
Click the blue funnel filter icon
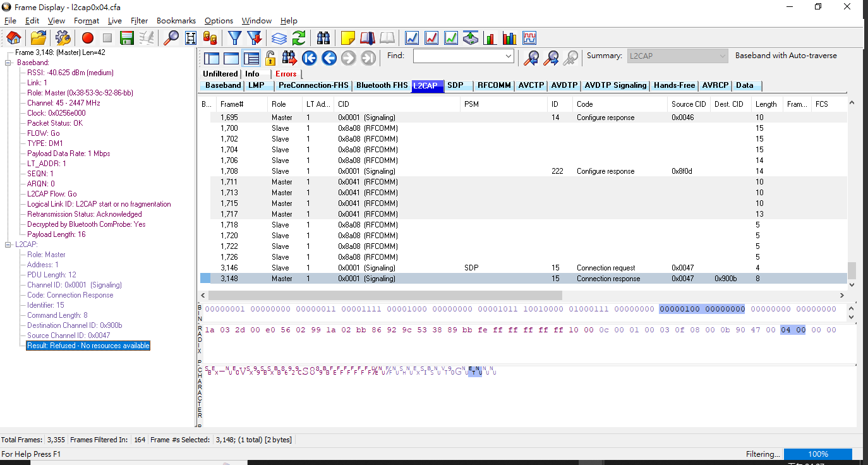click(234, 38)
